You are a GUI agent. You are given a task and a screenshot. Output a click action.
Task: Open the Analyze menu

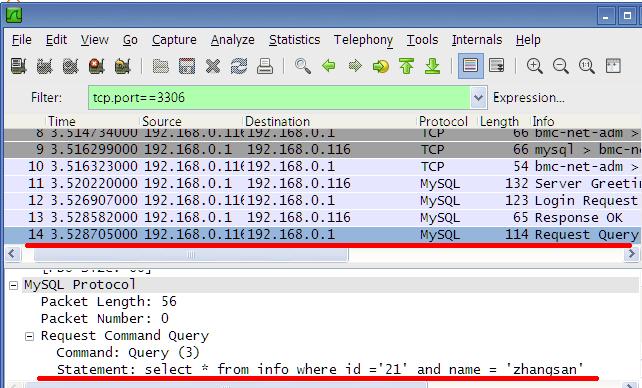(233, 40)
